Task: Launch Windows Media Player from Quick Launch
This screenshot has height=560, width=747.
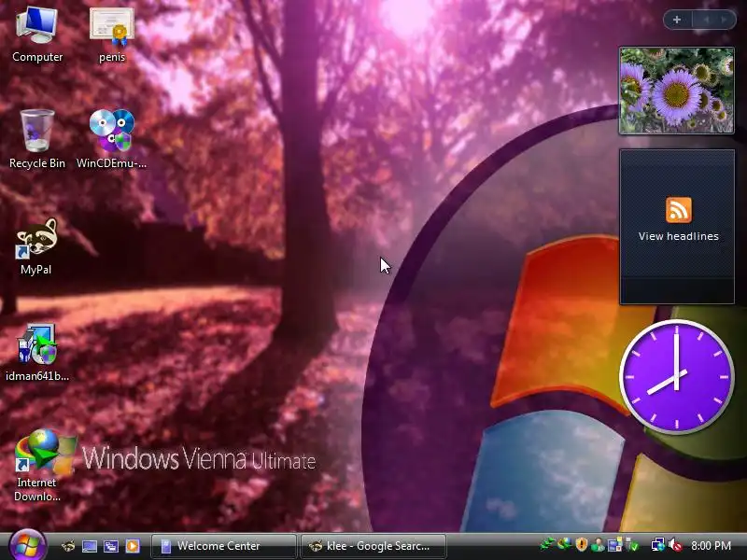Action: tap(133, 546)
